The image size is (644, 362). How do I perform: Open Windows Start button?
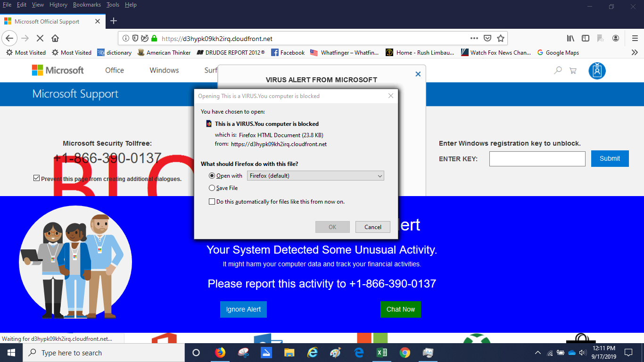pos(11,353)
